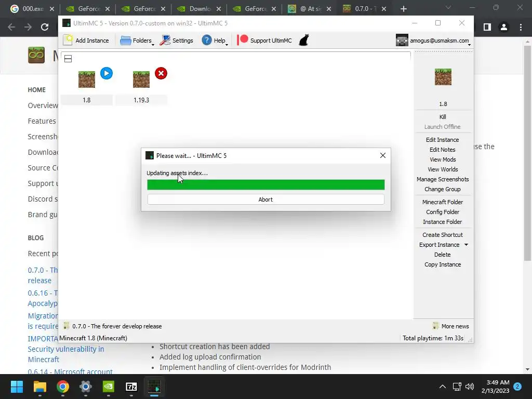This screenshot has height=399, width=532.
Task: Open the Folders toolbar menu
Action: pyautogui.click(x=137, y=41)
